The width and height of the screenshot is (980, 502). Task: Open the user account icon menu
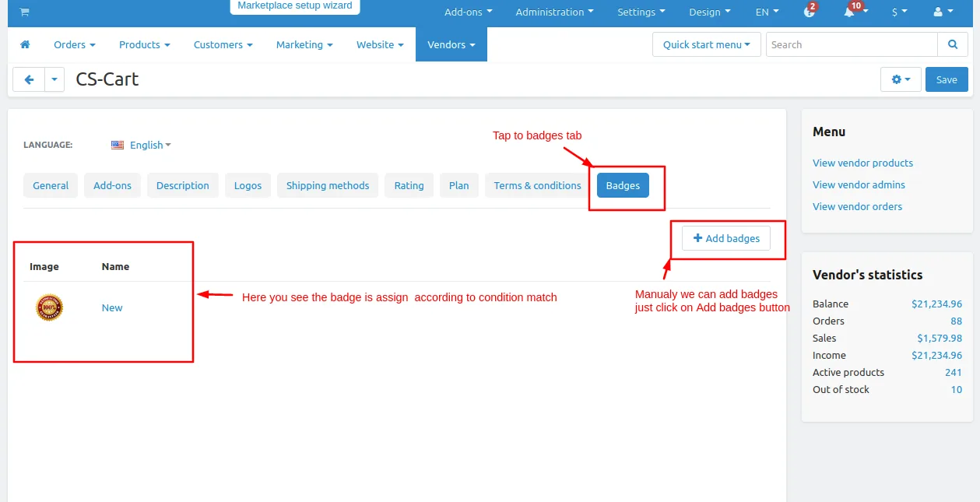click(943, 12)
